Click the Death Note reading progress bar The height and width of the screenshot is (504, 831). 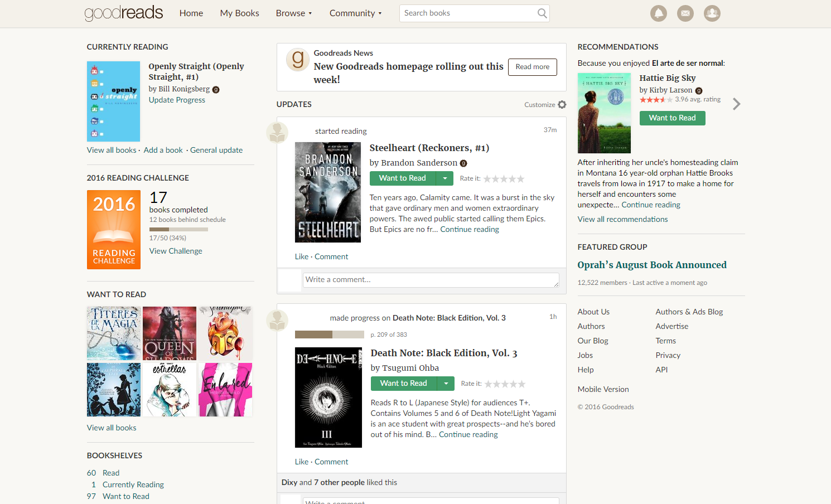tap(329, 335)
